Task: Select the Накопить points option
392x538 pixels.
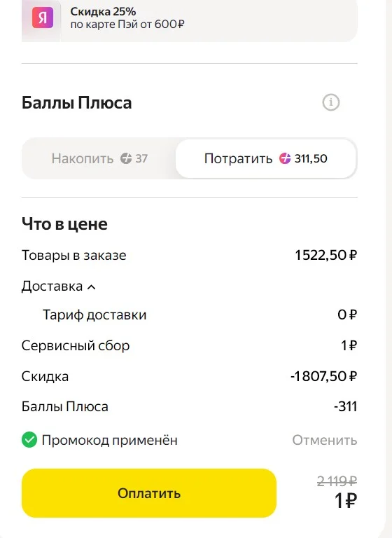Action: pos(99,158)
